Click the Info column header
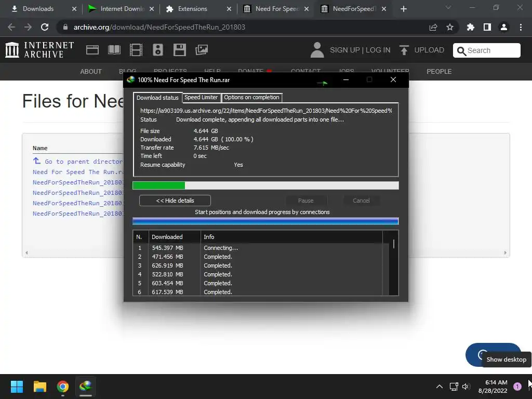Screen dimensions: 532x399 pyautogui.click(x=291, y=237)
